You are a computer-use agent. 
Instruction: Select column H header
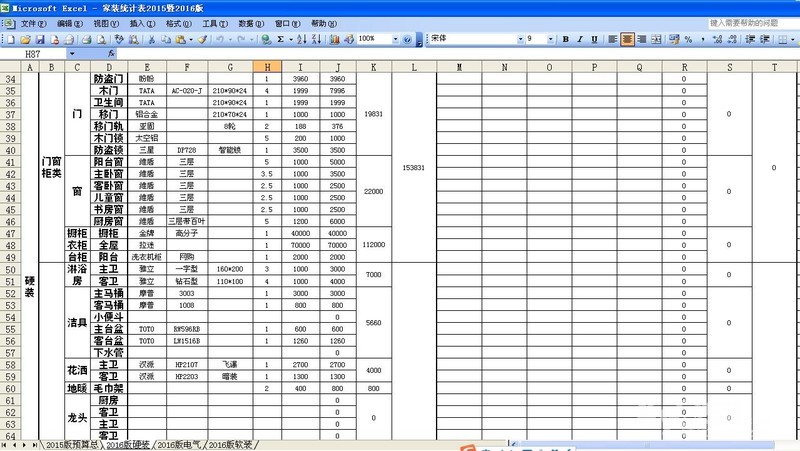267,67
